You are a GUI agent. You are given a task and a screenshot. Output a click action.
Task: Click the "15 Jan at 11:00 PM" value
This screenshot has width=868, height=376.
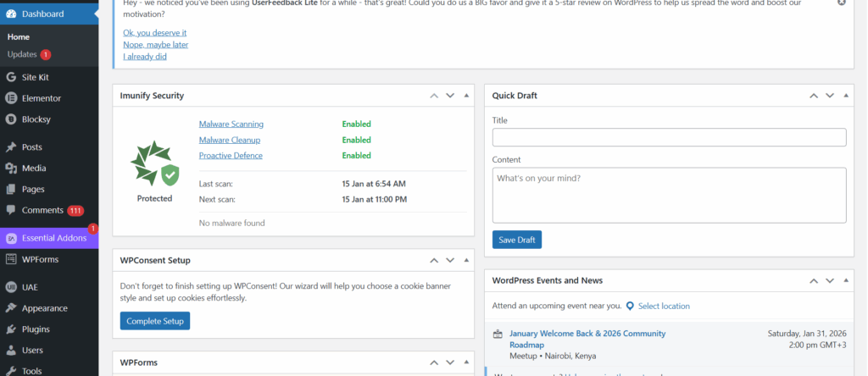tap(374, 199)
